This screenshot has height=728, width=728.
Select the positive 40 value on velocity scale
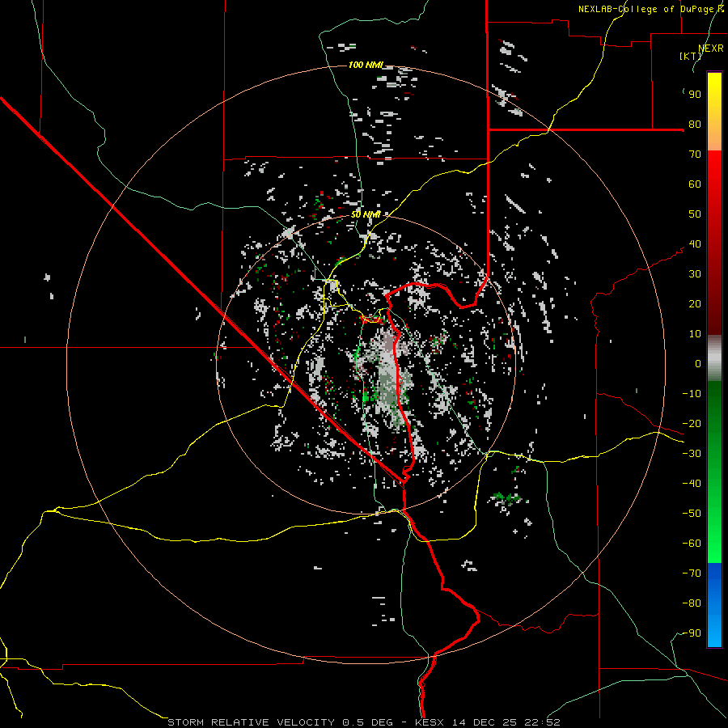click(x=695, y=244)
